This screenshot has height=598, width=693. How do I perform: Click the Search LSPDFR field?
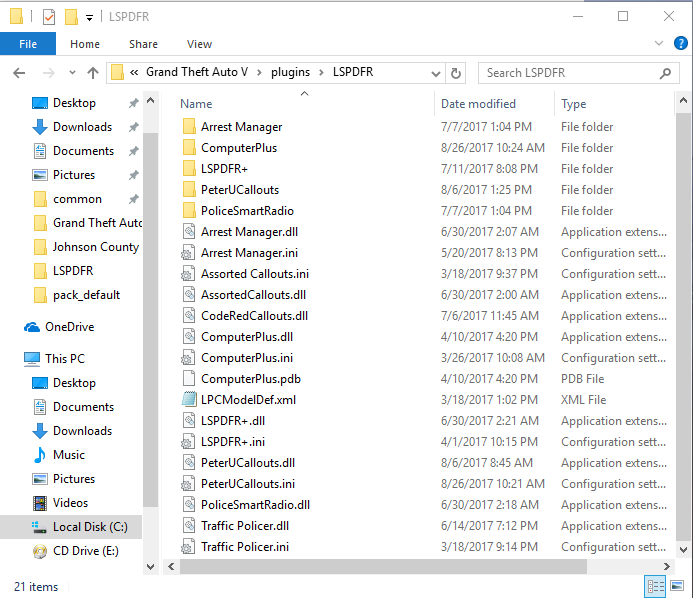(579, 73)
